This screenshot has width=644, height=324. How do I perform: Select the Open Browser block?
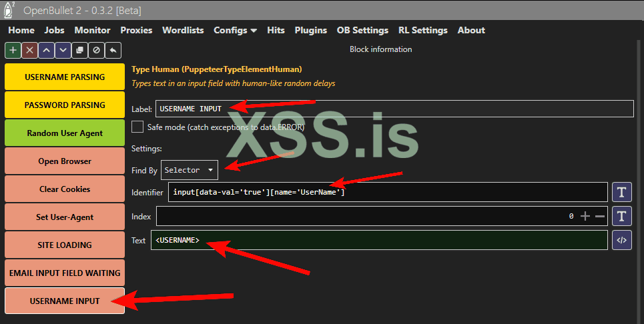(x=65, y=161)
